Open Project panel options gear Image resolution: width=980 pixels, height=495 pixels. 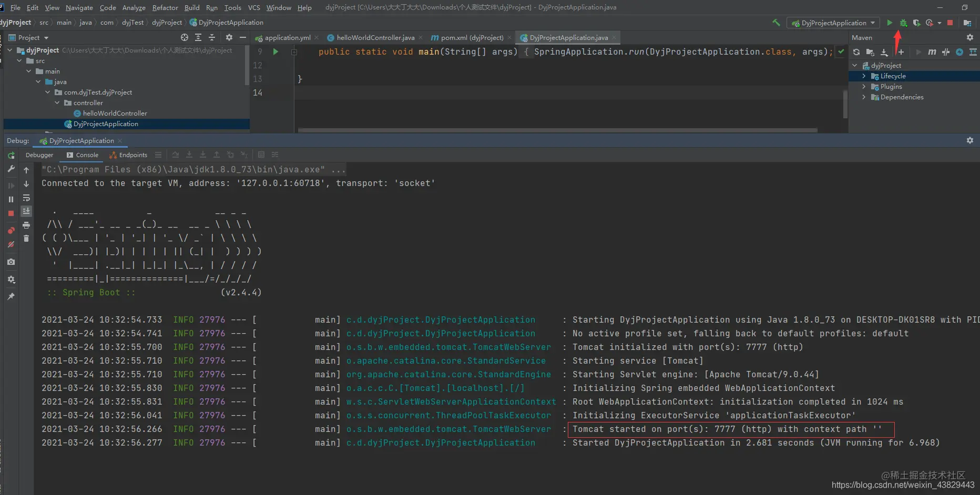click(x=229, y=37)
